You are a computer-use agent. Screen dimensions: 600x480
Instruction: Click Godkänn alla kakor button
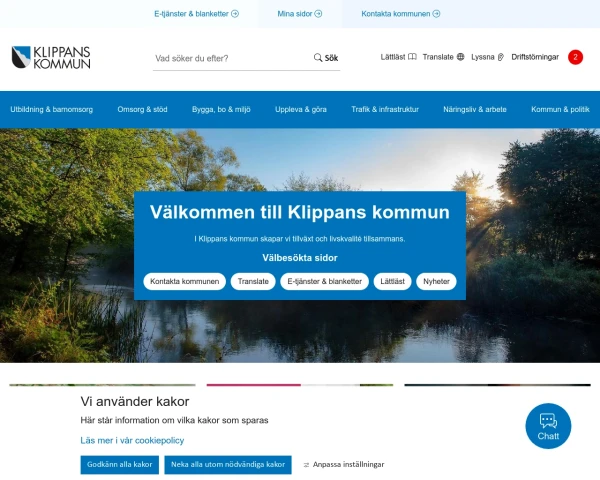(119, 465)
